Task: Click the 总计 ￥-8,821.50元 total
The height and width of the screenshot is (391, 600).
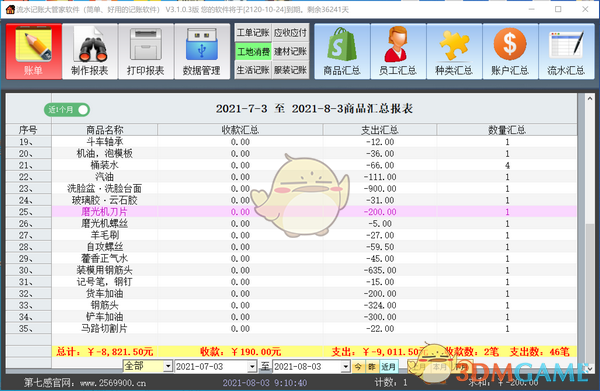Action: point(104,352)
